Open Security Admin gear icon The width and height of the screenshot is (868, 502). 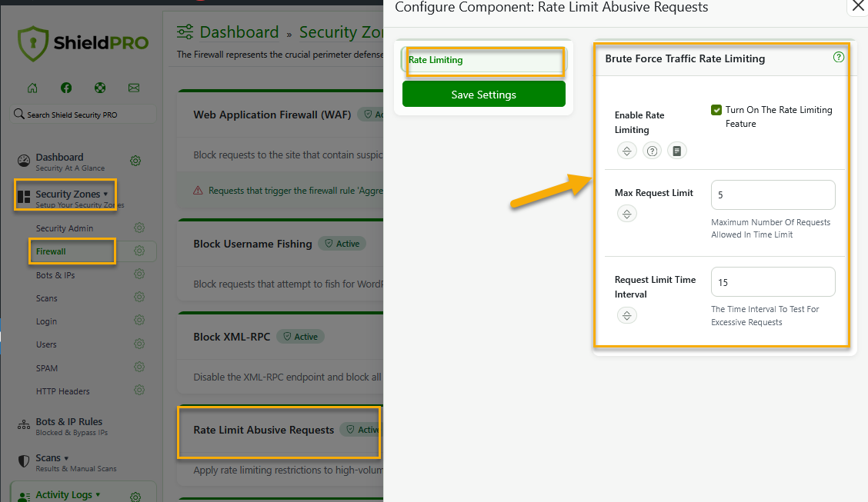[x=139, y=228]
